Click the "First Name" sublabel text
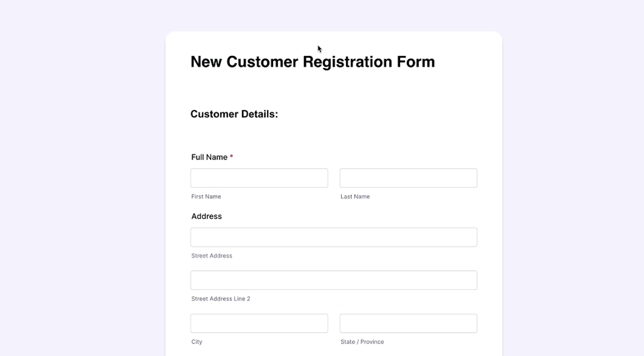The width and height of the screenshot is (644, 356). pos(206,197)
